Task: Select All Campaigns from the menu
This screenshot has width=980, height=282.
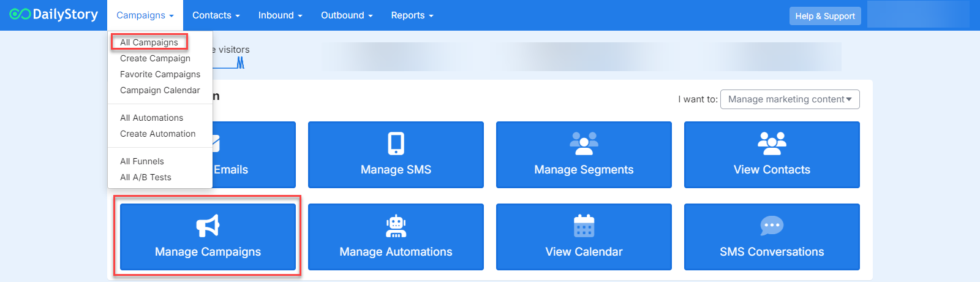Action: 149,42
